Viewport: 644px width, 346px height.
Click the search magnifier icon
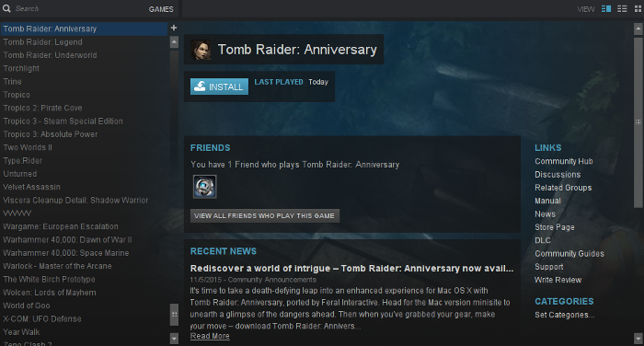click(6, 8)
